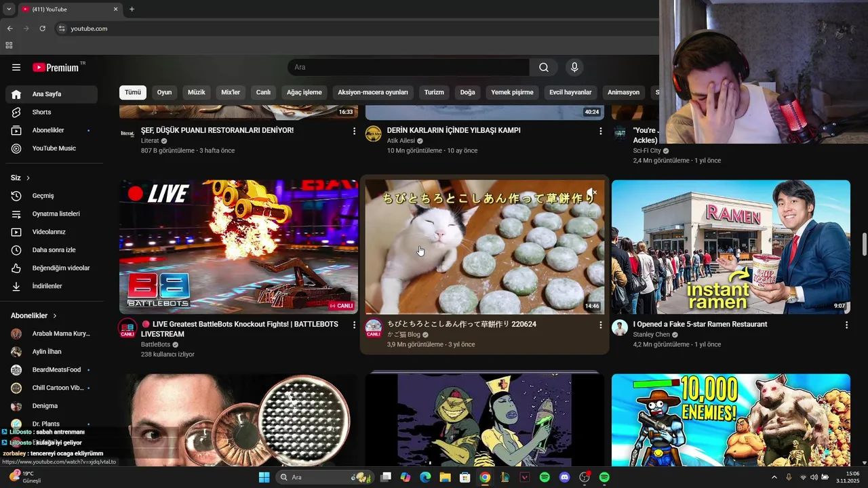Expand the Siz section chevron

(x=28, y=178)
